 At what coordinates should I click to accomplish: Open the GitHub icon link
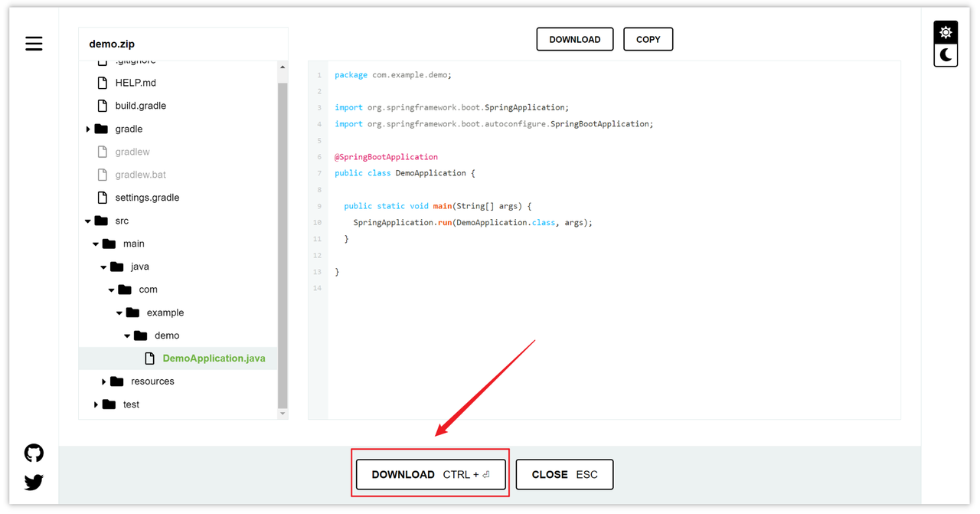pos(34,453)
